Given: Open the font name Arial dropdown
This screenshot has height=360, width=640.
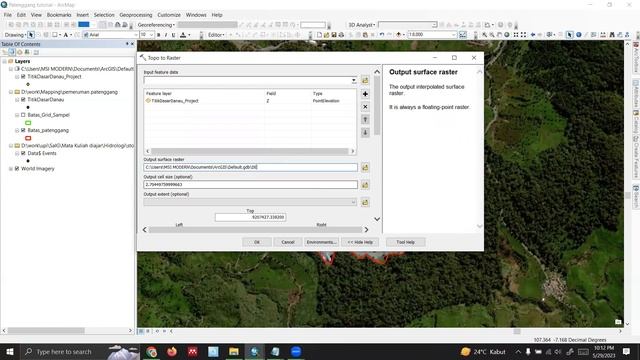Looking at the screenshot, I should pyautogui.click(x=136, y=35).
